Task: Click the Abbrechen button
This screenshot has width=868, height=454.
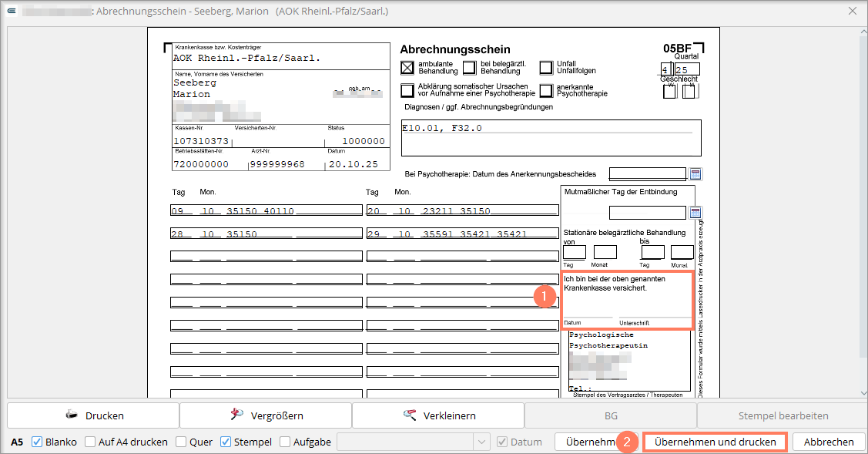Action: click(x=829, y=442)
